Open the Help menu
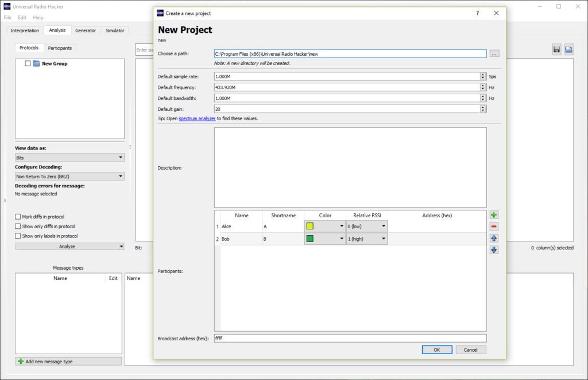 38,17
